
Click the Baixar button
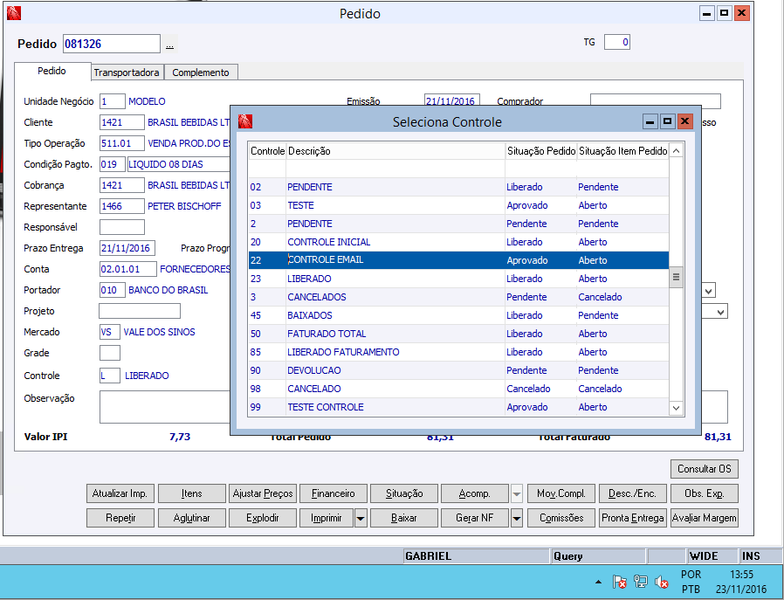pos(404,518)
